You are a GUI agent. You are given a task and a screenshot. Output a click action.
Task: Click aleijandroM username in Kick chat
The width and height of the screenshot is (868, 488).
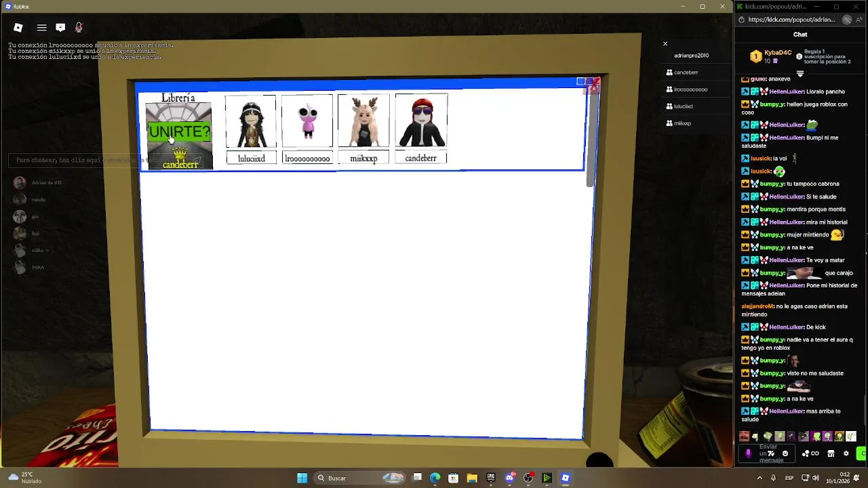click(757, 306)
